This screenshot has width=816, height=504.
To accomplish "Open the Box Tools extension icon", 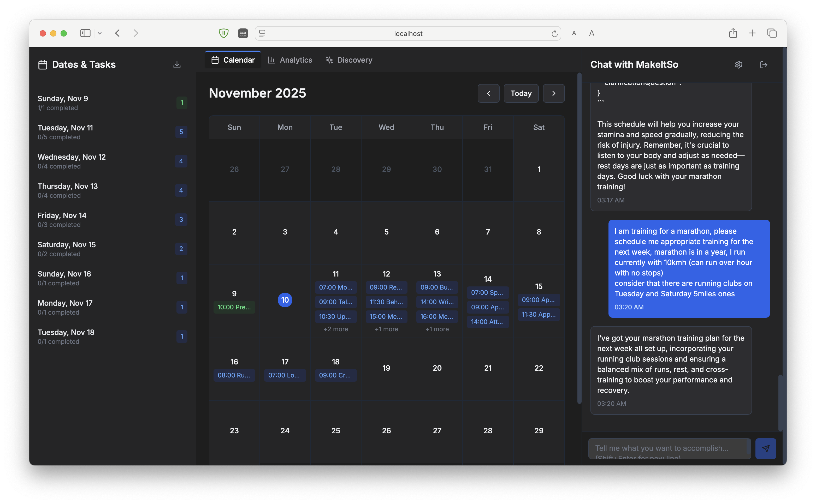I will [243, 33].
